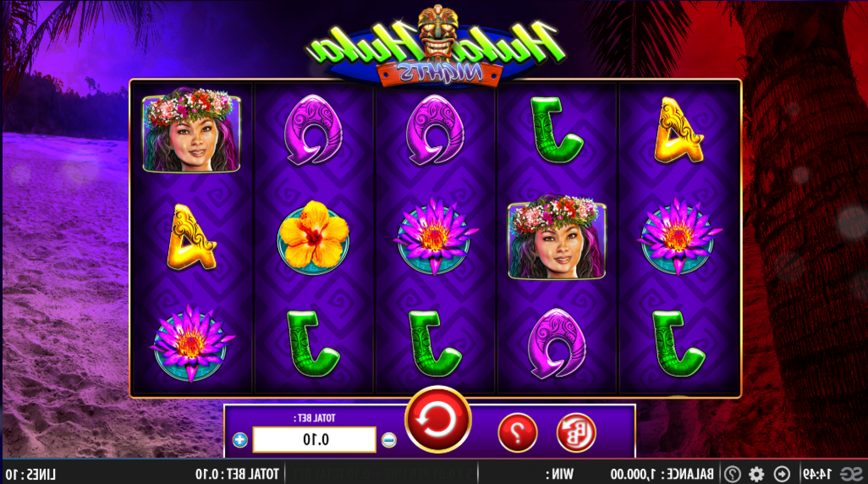This screenshot has height=484, width=868.
Task: Click the arrow circle icon in status bar
Action: (782, 474)
